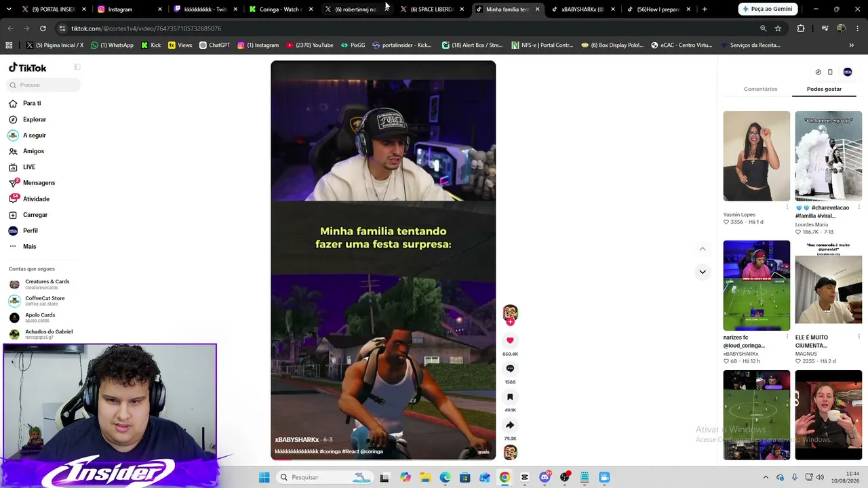Open Microsoft Edge from the taskbar

[445, 477]
